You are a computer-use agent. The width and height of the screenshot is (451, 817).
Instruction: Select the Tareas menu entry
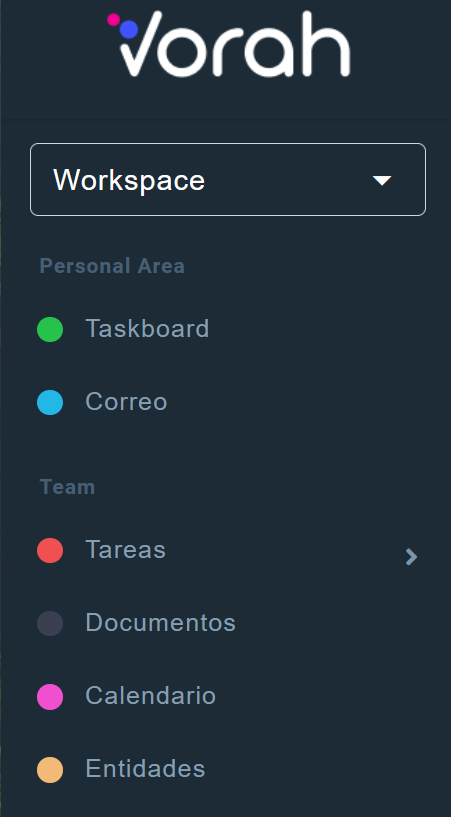pos(126,550)
